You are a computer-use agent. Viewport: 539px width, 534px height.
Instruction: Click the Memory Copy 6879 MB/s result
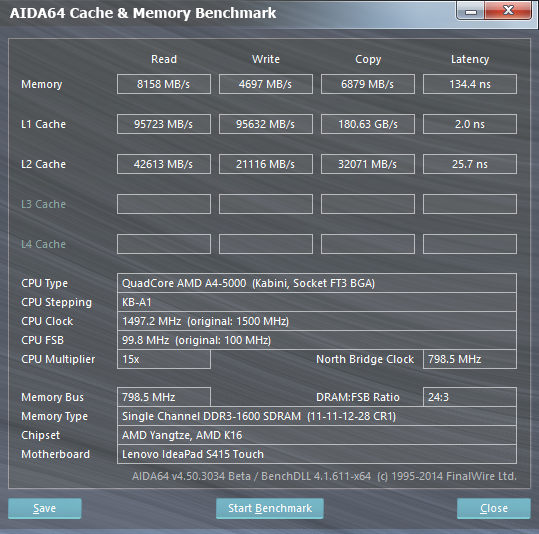point(368,84)
